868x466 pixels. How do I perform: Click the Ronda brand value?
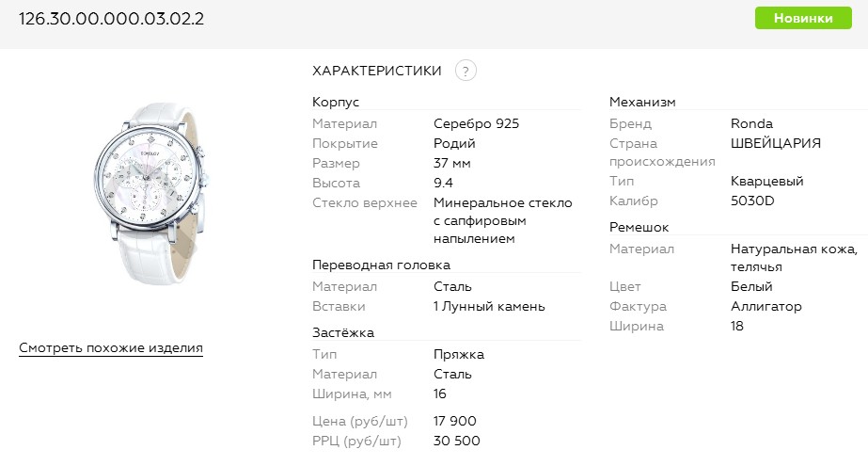[751, 123]
